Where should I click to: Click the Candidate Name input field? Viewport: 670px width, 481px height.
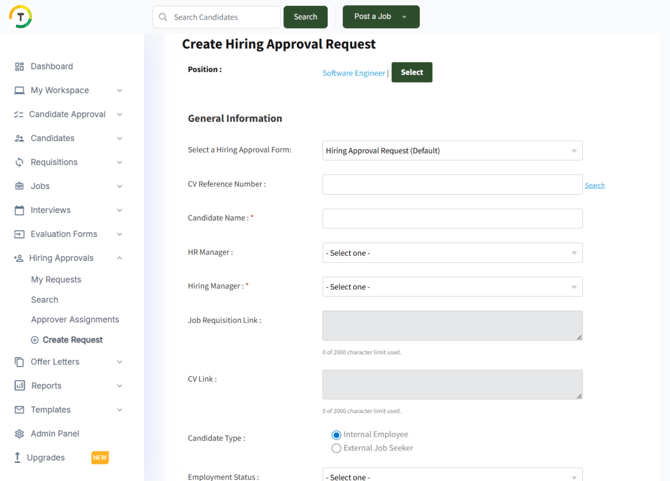452,219
